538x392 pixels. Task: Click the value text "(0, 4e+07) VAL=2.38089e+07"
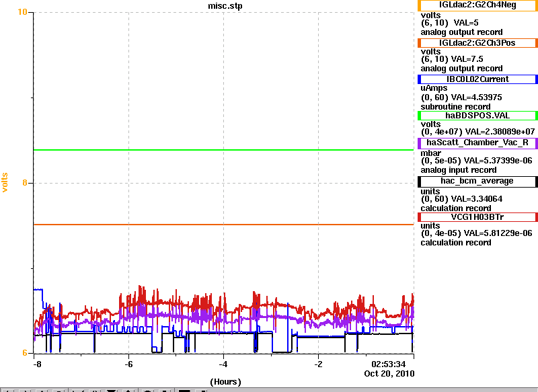pos(477,132)
